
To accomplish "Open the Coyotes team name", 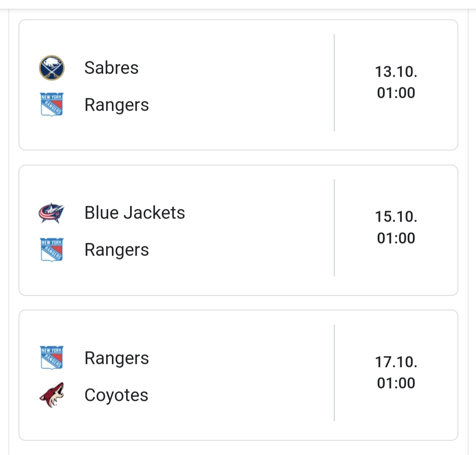I will pos(116,395).
